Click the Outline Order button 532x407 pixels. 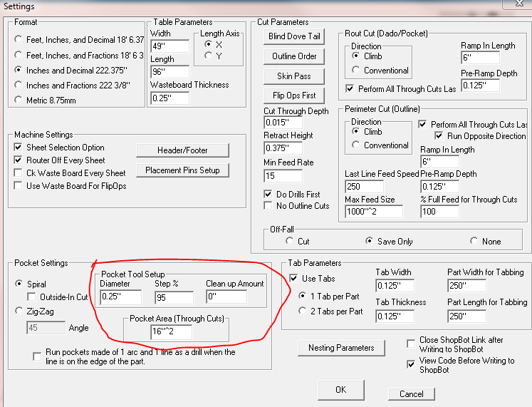pos(294,56)
